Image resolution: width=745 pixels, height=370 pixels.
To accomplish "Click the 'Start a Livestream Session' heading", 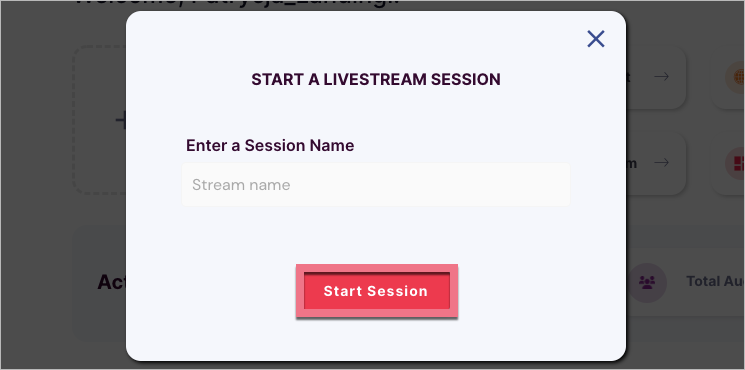I will (376, 79).
